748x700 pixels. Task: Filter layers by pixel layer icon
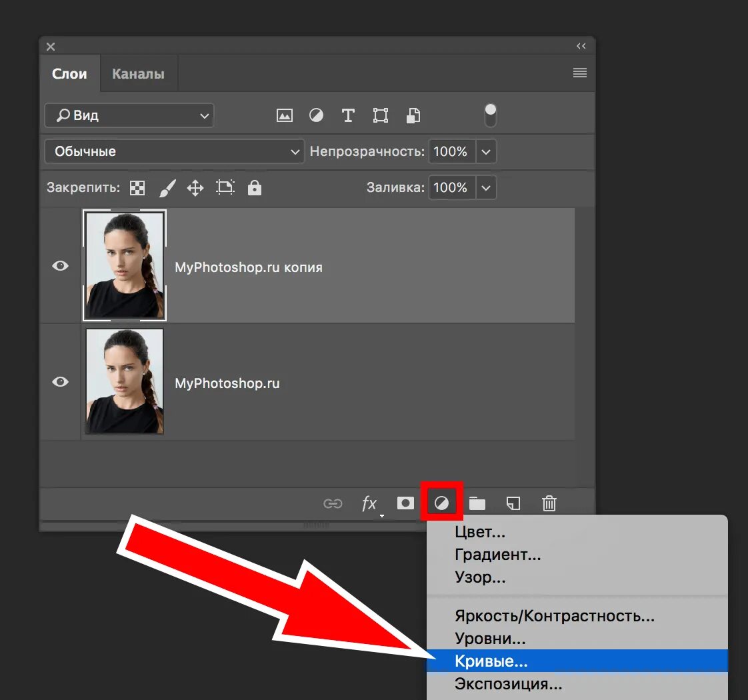point(284,115)
